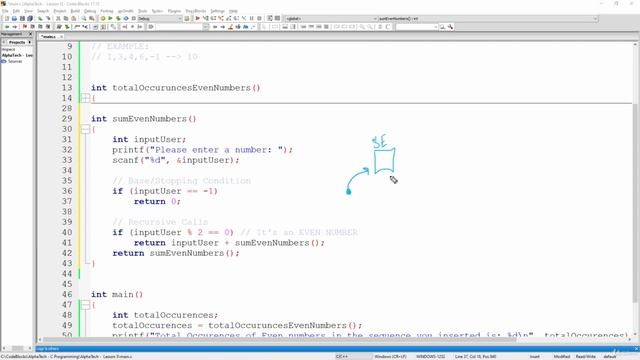Open the View menu

pos(28,11)
